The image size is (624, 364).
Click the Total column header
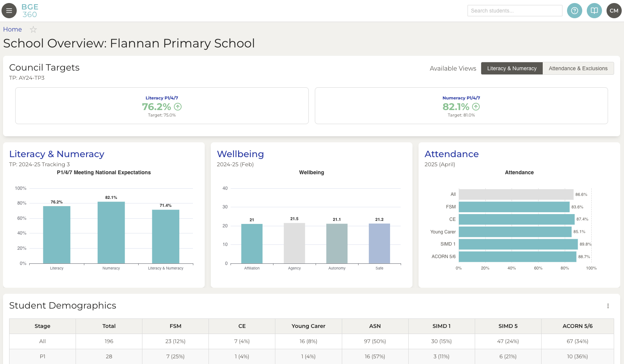[109, 326]
